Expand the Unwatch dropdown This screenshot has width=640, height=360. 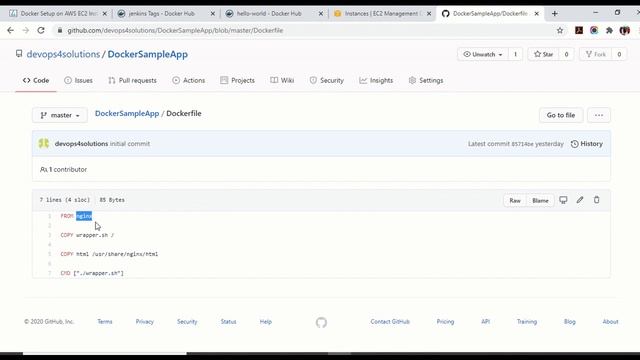click(x=483, y=54)
